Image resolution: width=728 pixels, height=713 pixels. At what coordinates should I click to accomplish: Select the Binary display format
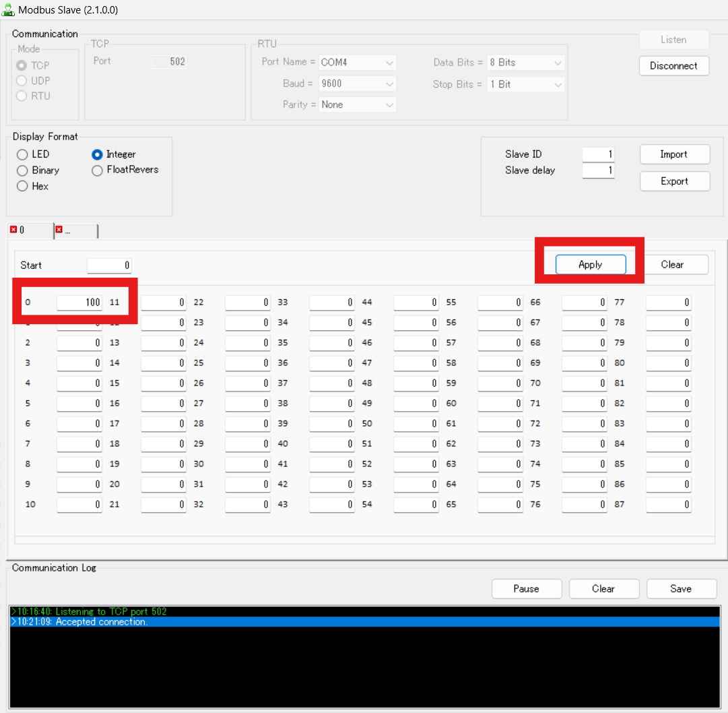pyautogui.click(x=22, y=170)
